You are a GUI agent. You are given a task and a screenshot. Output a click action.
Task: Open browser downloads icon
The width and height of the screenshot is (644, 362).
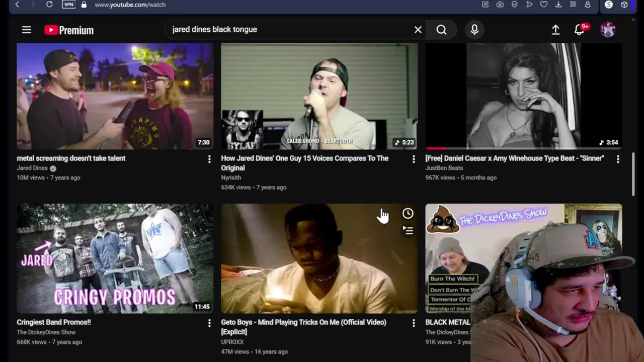[x=558, y=5]
